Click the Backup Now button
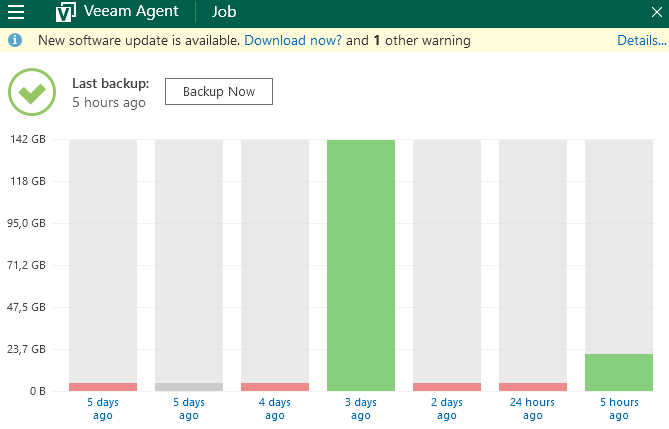669x429 pixels. point(218,92)
